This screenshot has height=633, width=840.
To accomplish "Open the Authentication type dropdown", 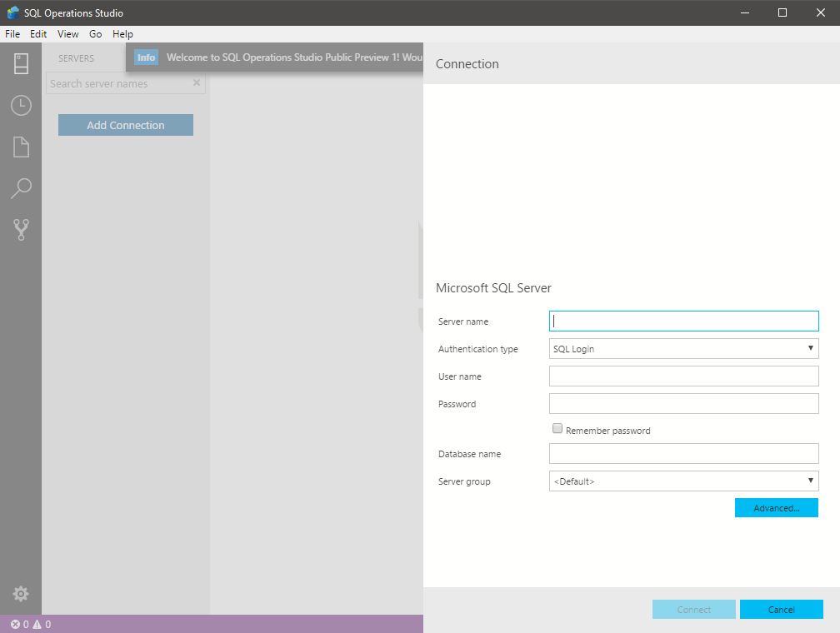I will tap(683, 349).
